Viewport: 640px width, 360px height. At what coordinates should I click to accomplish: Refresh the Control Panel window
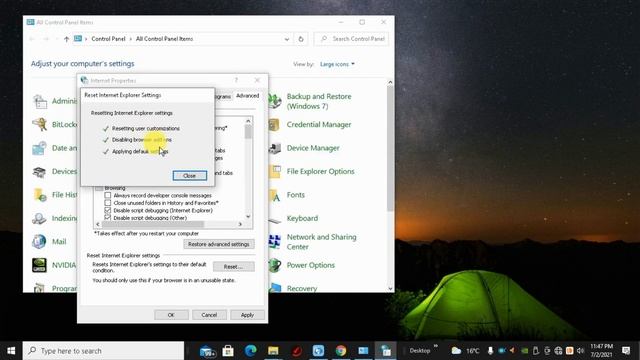coord(301,39)
